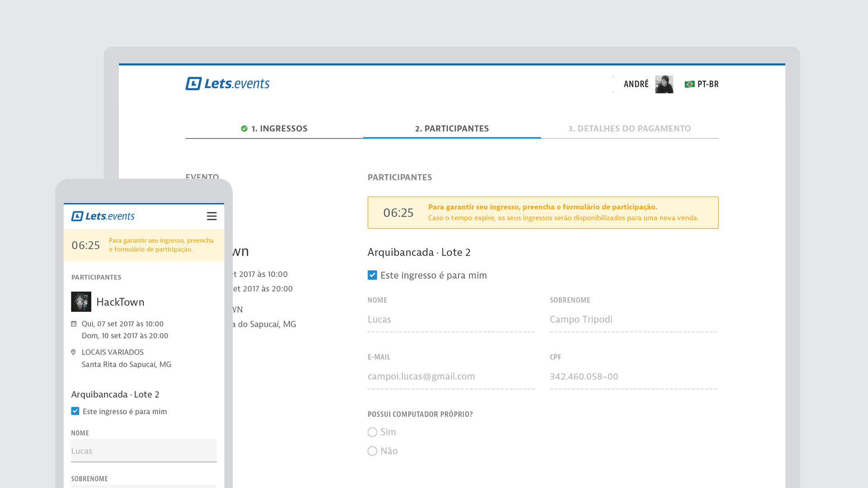868x488 pixels.
Task: Click the desktop Nome input field
Action: coord(451,319)
